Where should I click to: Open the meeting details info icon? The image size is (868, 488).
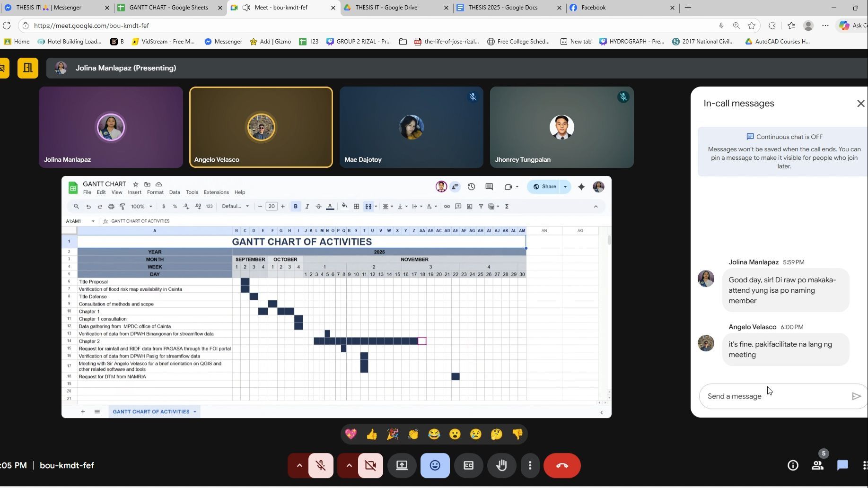click(x=793, y=466)
